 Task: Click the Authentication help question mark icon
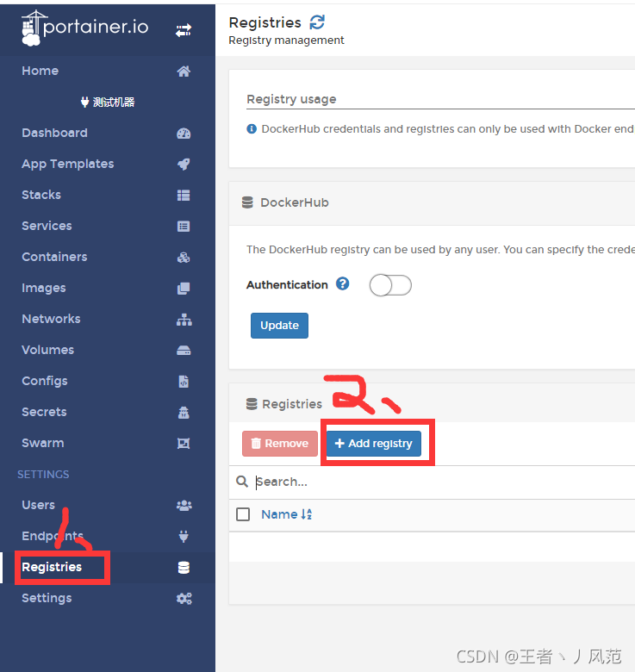(x=342, y=283)
